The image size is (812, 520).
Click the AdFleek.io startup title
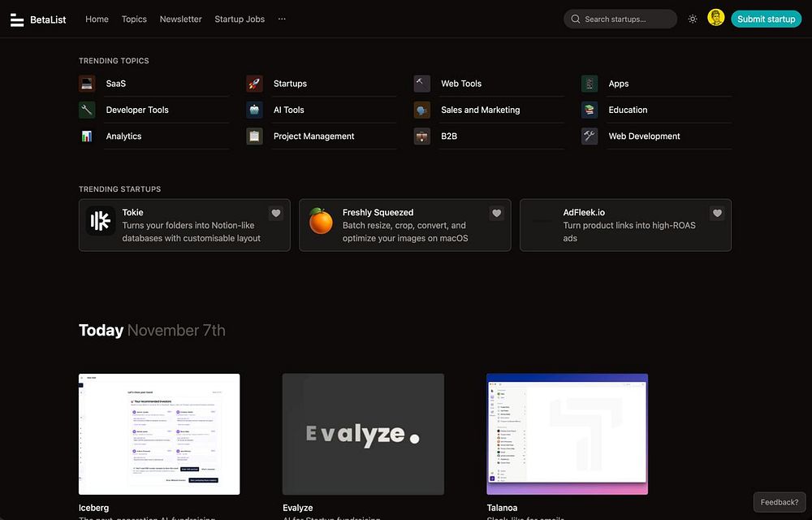click(584, 212)
